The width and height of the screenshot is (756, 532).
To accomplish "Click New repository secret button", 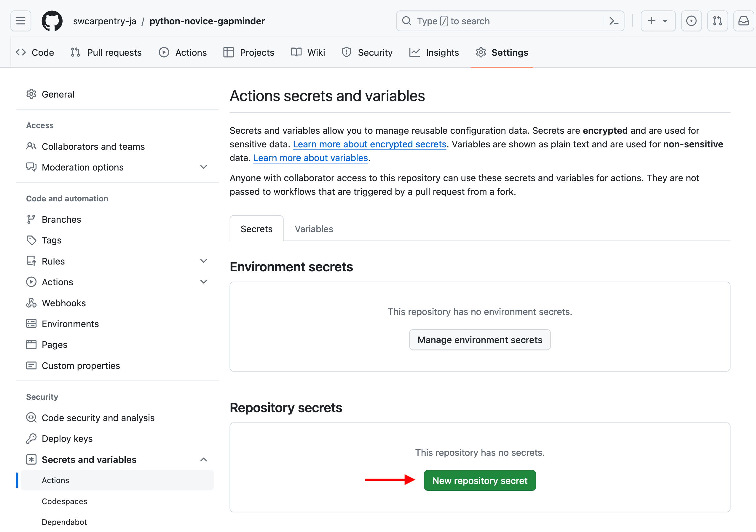I will 480,481.
